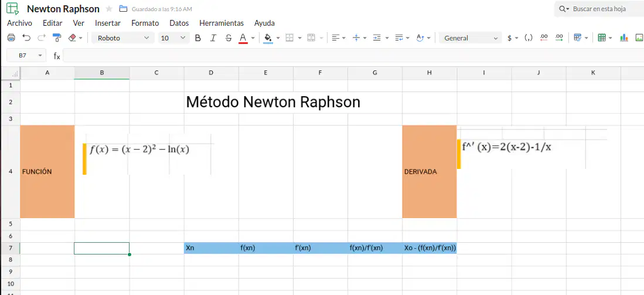Select row 7 header
This screenshot has width=644, height=295.
(11, 247)
